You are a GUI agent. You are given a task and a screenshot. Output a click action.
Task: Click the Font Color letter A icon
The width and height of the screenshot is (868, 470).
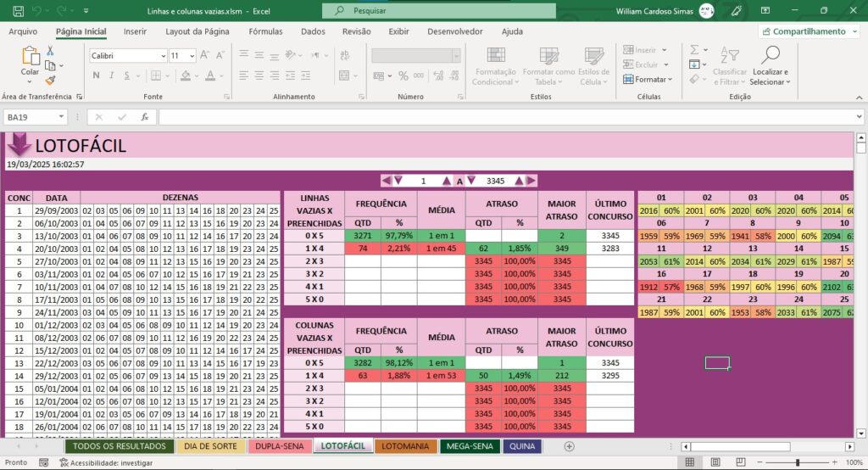[x=210, y=76]
